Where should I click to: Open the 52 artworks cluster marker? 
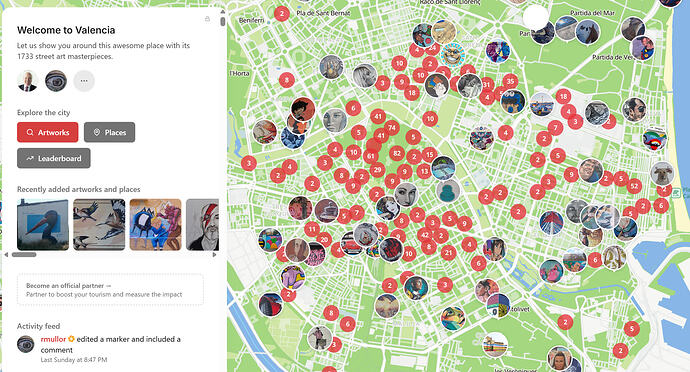pyautogui.click(x=634, y=186)
